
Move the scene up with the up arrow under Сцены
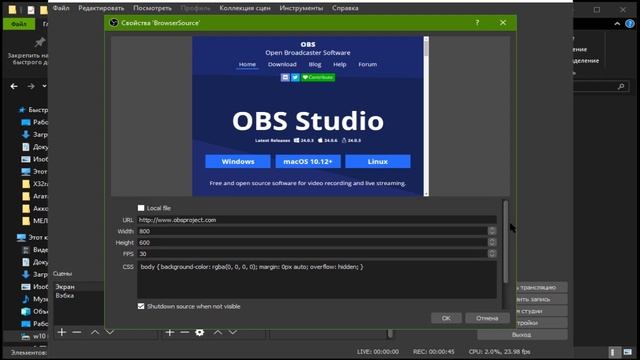[95, 332]
